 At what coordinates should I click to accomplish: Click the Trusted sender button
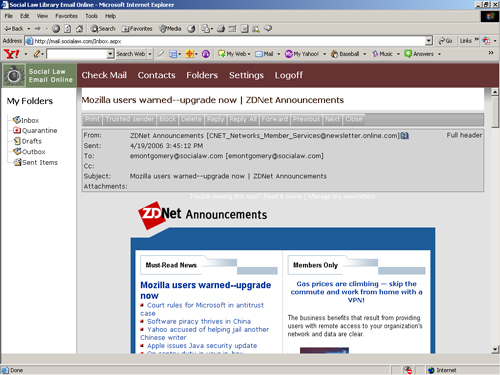(130, 119)
